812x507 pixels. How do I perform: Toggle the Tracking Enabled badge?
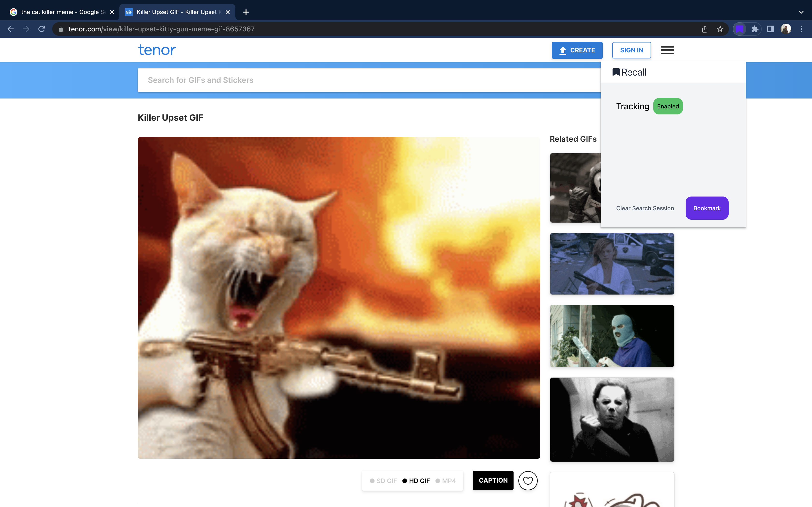tap(668, 106)
